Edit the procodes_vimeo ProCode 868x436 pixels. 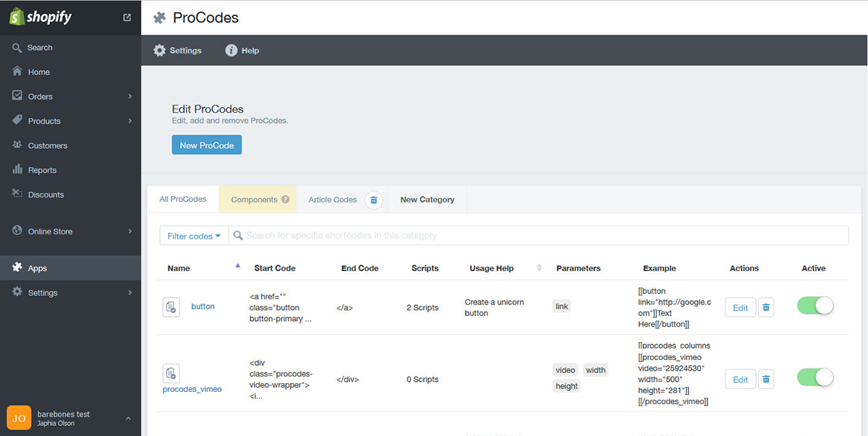point(740,380)
